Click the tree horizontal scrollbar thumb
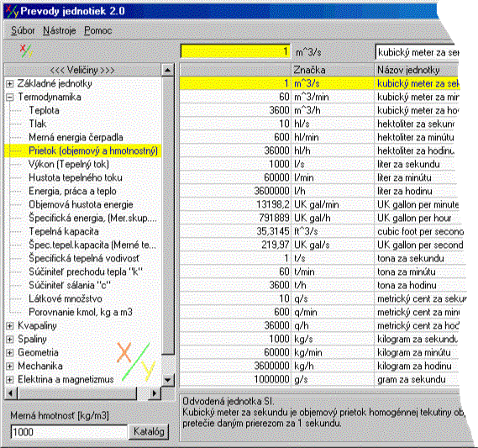Image resolution: width=478 pixels, height=448 pixels. pyautogui.click(x=77, y=393)
